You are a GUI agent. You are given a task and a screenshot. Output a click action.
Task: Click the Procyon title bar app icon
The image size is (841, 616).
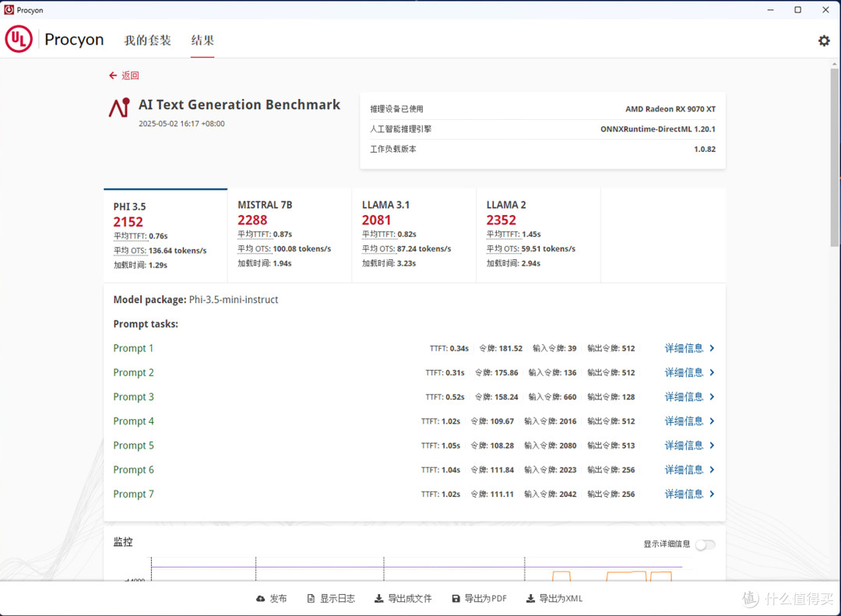(x=9, y=9)
